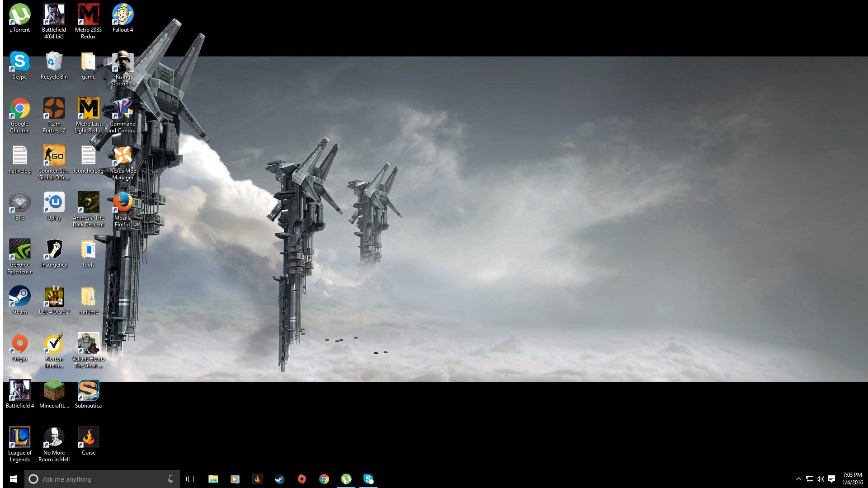This screenshot has width=868, height=488.
Task: Switch to Steam in the taskbar
Action: pyautogui.click(x=279, y=479)
